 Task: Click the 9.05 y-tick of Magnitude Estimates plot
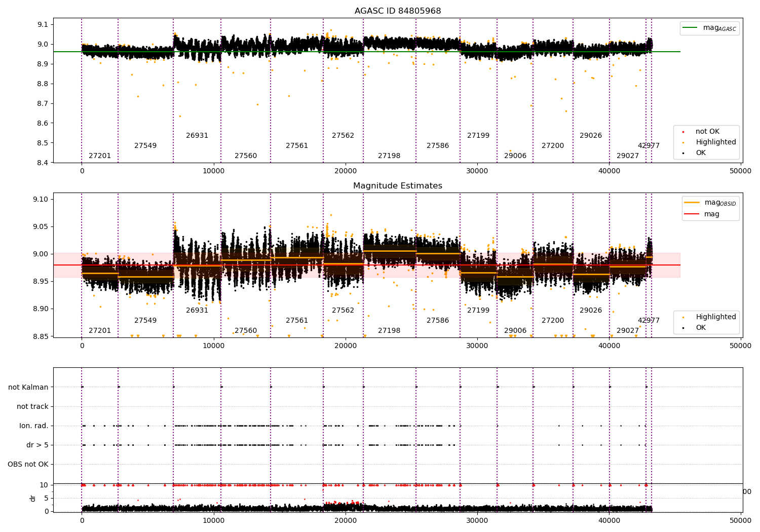click(41, 226)
